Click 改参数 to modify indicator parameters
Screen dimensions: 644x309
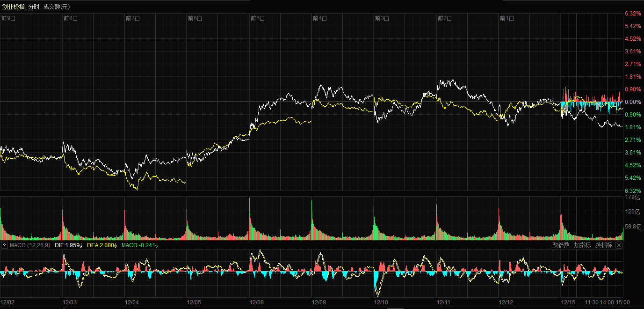pos(561,245)
